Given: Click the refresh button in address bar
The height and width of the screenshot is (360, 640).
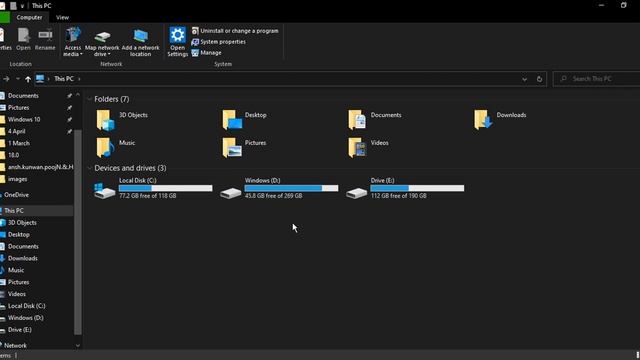Looking at the screenshot, I should pyautogui.click(x=539, y=79).
